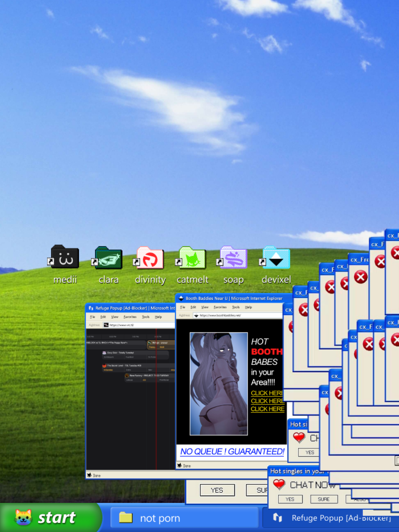The height and width of the screenshot is (532, 399).
Task: Click Done in the Booth Baddies status bar
Action: 187,466
